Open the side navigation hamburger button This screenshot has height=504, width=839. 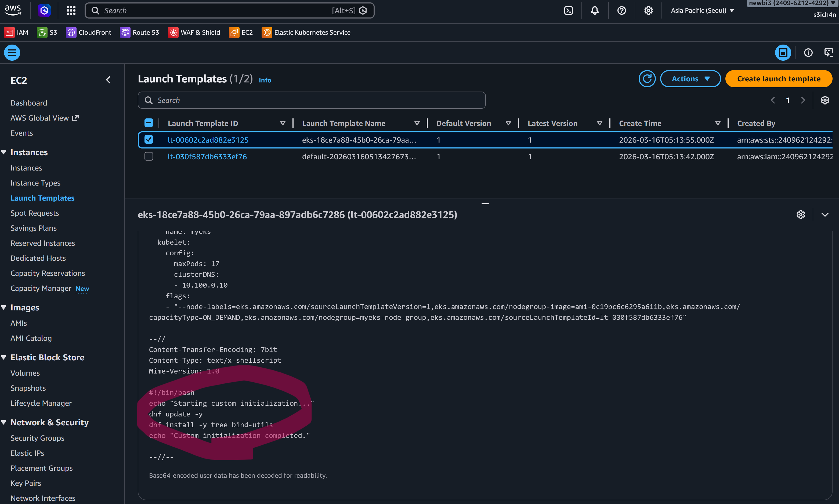click(12, 53)
